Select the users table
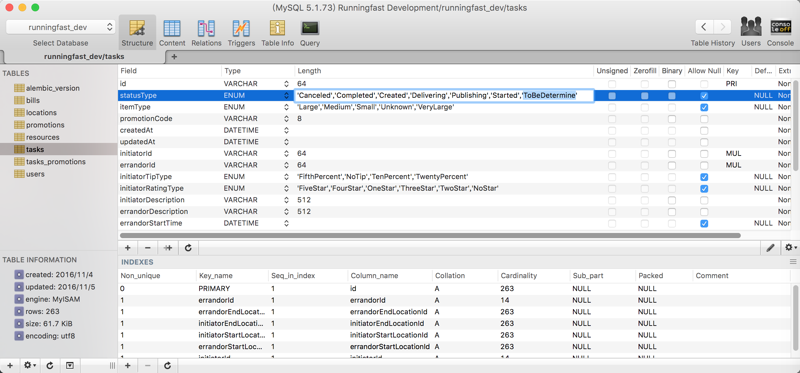Screen dimensions: 800x373 pyautogui.click(x=35, y=174)
